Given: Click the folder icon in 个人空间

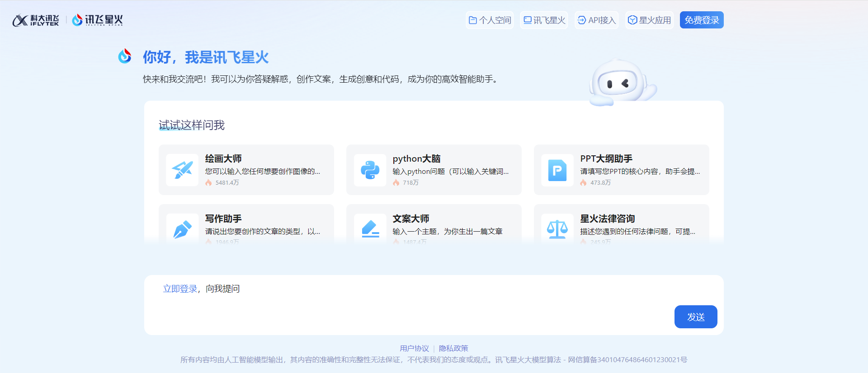Looking at the screenshot, I should click(x=473, y=20).
